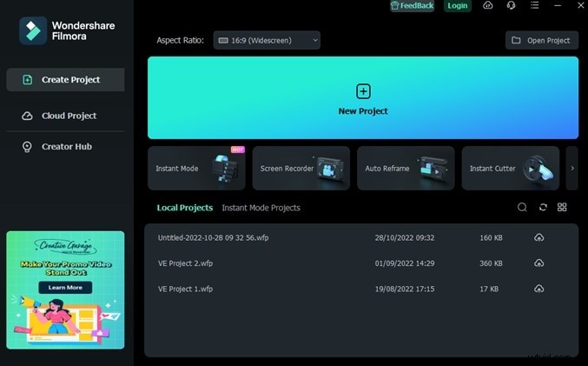Click the Login button
588x366 pixels.
(457, 6)
